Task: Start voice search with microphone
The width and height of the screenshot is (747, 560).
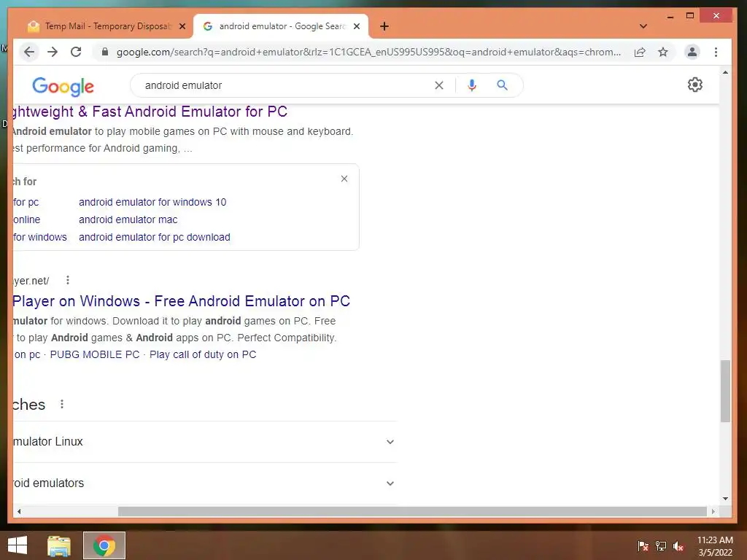Action: point(472,85)
